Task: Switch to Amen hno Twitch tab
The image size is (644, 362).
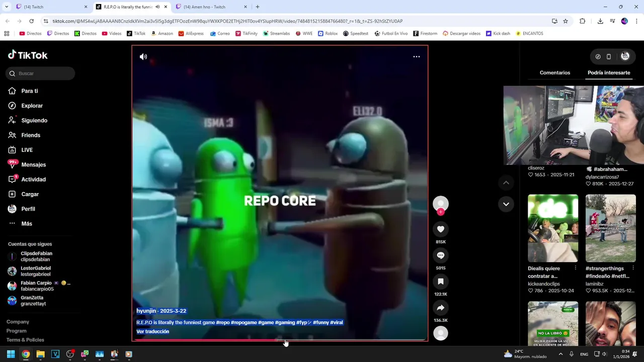Action: tap(210, 7)
